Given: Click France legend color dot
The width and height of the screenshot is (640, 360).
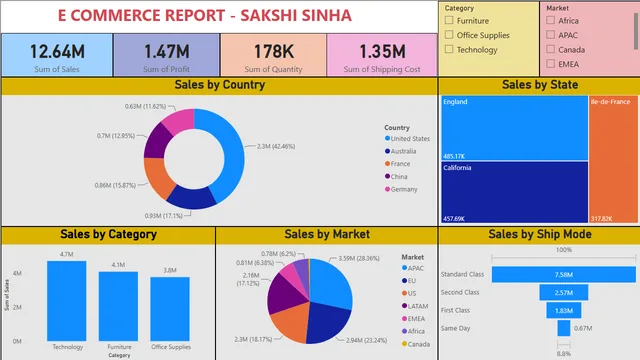Looking at the screenshot, I should [x=387, y=164].
